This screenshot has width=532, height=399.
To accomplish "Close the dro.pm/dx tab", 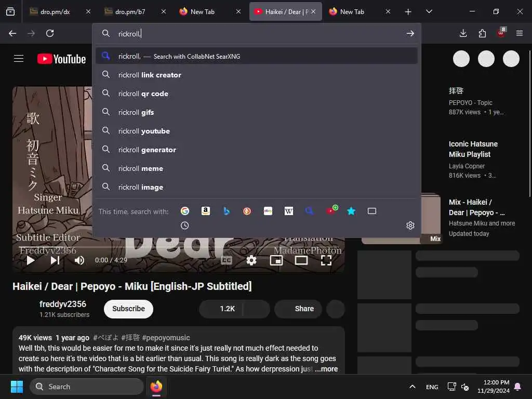I will click(88, 11).
